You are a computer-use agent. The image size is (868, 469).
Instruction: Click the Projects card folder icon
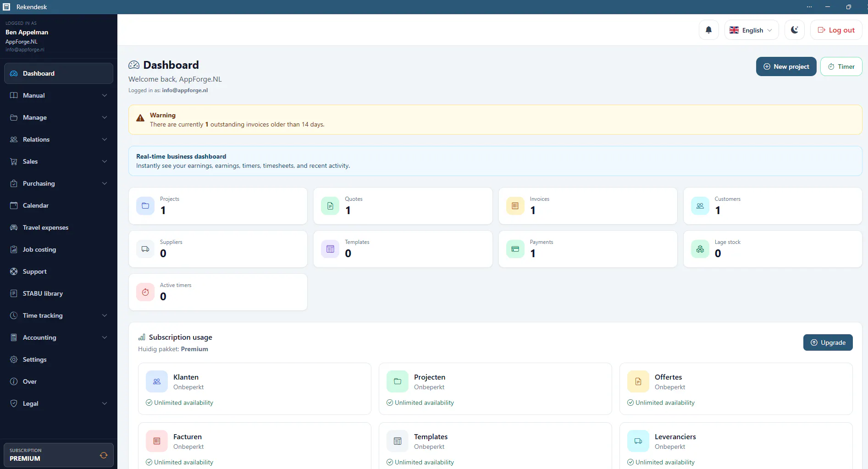click(x=145, y=206)
